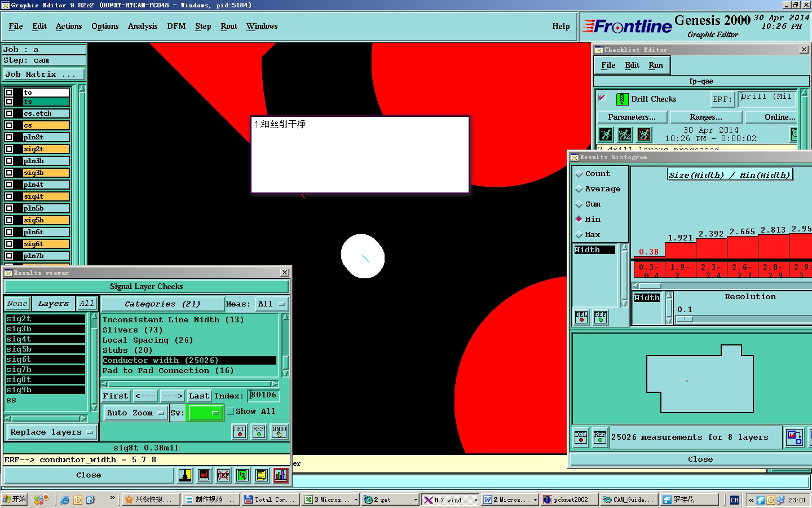
Task: Click UNDO icon in Results viewer
Action: click(x=279, y=432)
